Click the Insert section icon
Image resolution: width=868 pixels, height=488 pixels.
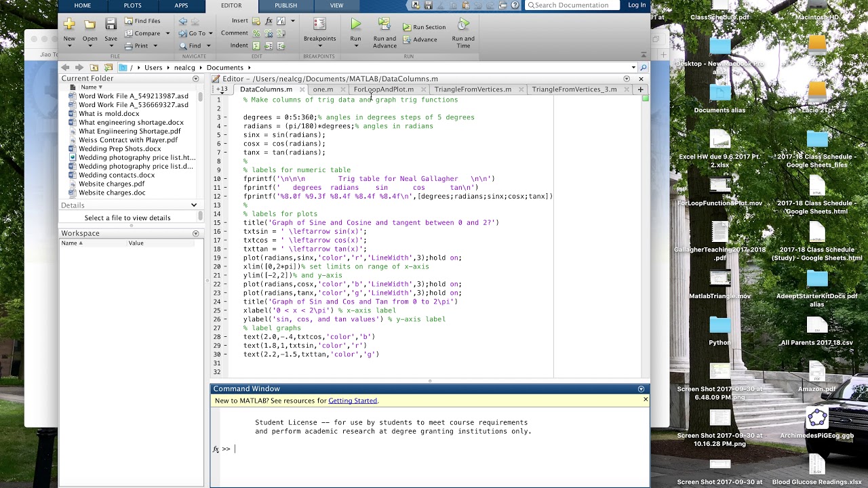pos(256,21)
